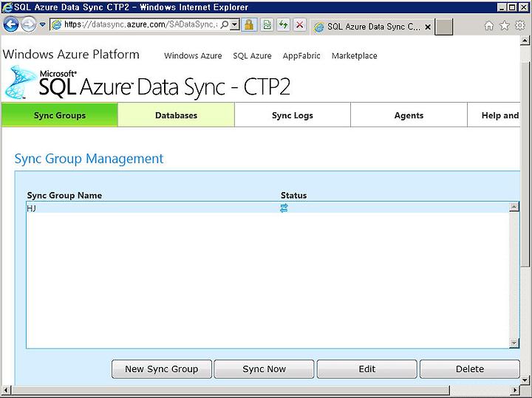Switch to the Agents tab
This screenshot has height=398, width=532.
pyautogui.click(x=409, y=115)
